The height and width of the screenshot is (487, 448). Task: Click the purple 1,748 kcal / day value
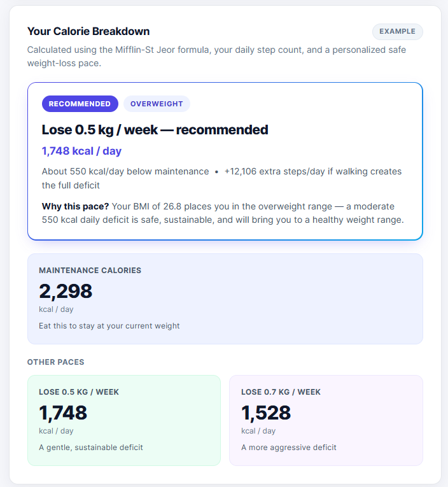81,151
